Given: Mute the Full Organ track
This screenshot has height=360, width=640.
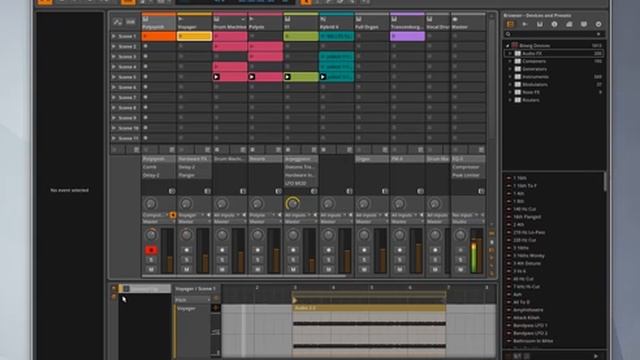Looking at the screenshot, I should click(x=364, y=269).
